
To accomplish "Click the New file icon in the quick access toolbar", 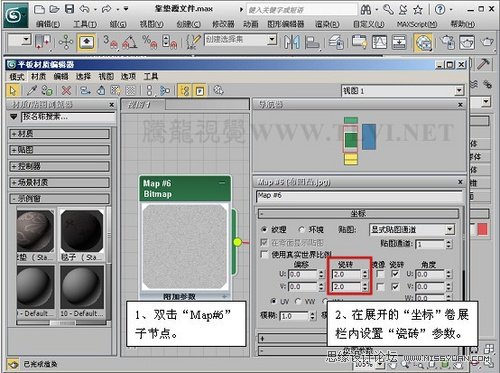I will pos(39,9).
